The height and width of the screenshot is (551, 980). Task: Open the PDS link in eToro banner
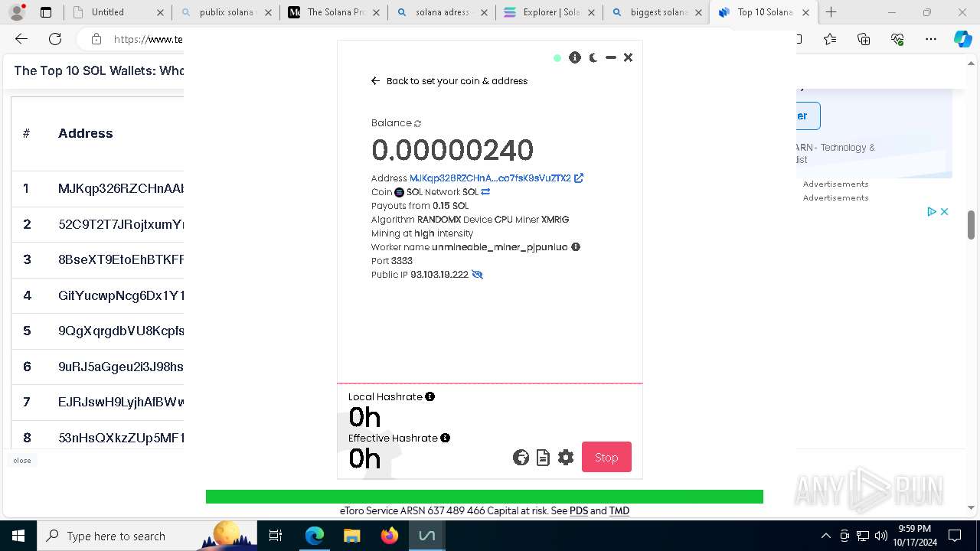coord(578,510)
